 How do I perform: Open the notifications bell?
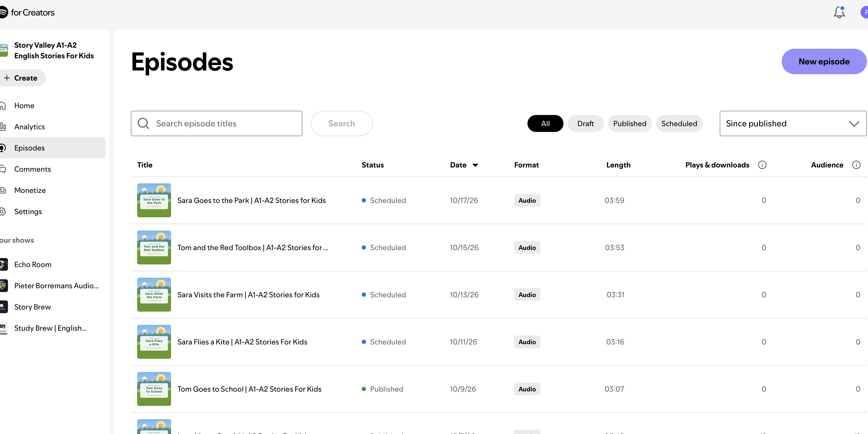click(839, 12)
